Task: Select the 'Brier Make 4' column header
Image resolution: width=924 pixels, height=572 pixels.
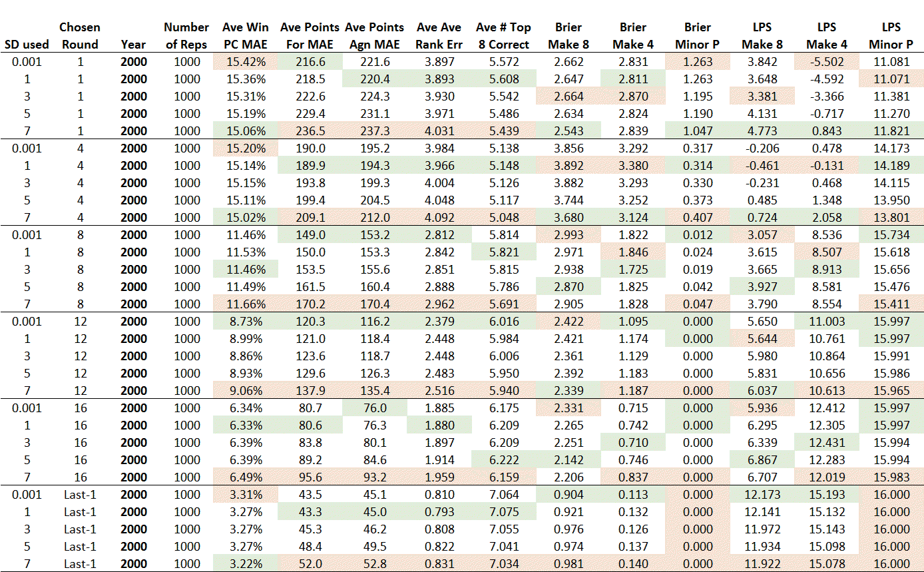Action: point(633,36)
